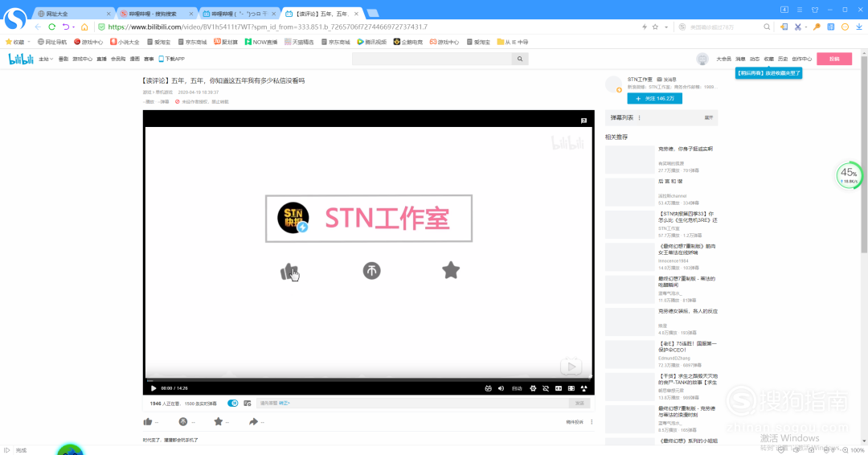
Task: Click the coin icon below the video
Action: click(183, 422)
